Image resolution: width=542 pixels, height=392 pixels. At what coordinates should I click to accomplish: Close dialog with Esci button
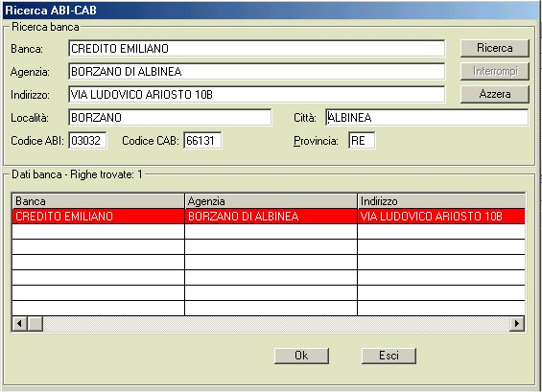[x=389, y=356]
